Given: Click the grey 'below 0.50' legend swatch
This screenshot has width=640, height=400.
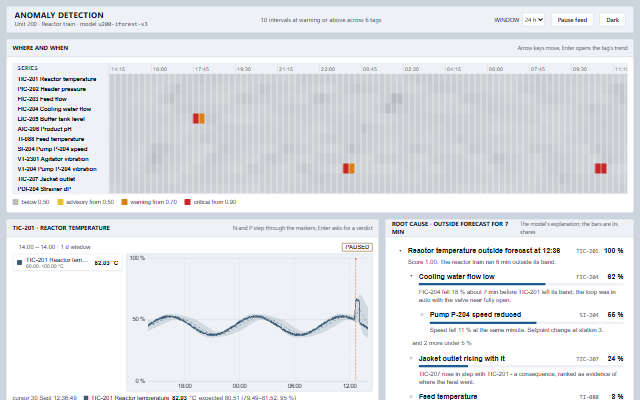Looking at the screenshot, I should [16, 202].
